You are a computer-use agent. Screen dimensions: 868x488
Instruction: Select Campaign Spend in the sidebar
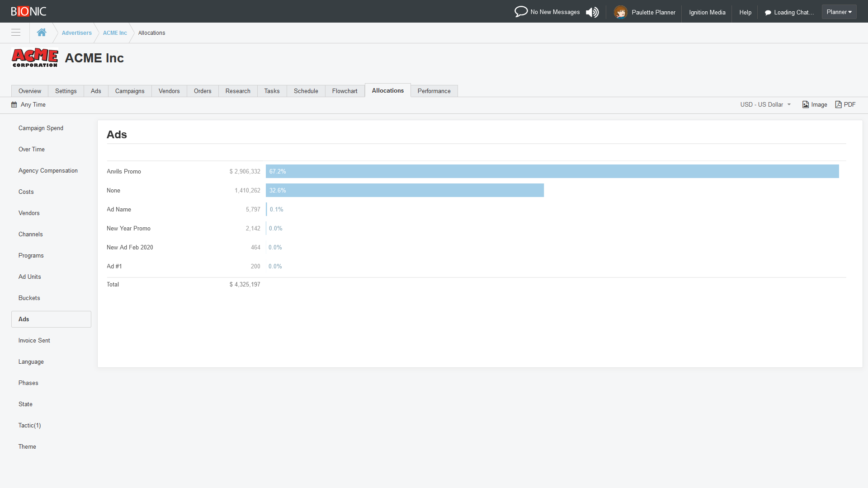(41, 128)
